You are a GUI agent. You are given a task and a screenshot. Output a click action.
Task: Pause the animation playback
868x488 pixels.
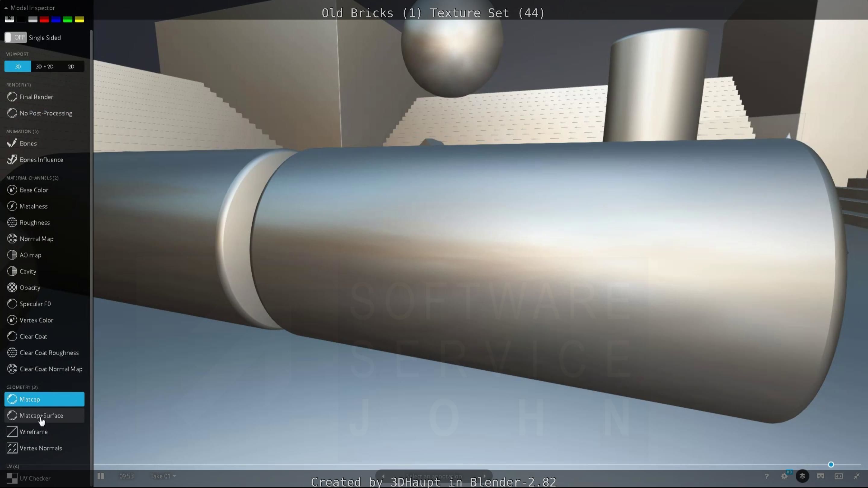(x=100, y=476)
